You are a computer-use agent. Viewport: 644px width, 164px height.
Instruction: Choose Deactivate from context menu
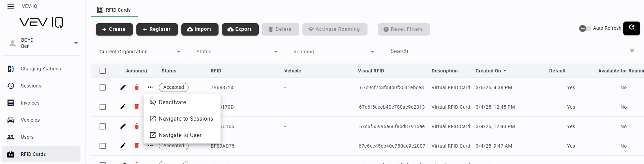coord(172,102)
